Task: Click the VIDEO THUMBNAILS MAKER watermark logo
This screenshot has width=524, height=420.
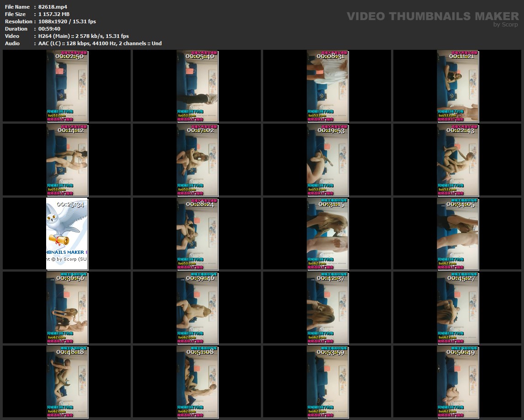Action: coord(432,16)
